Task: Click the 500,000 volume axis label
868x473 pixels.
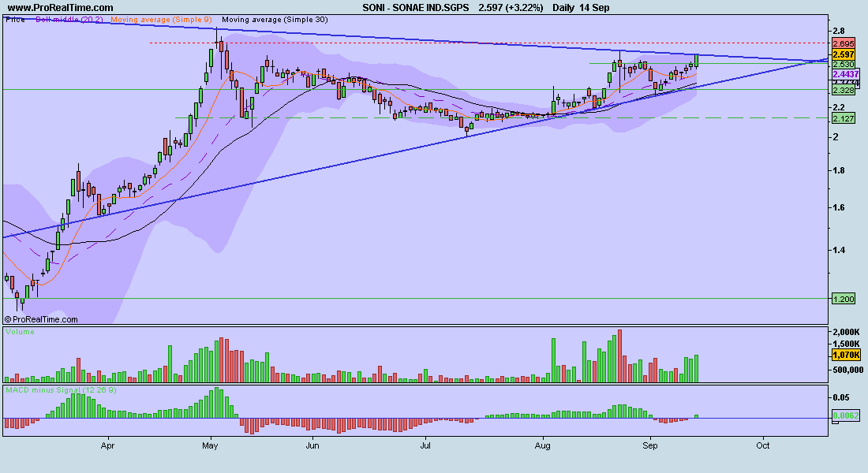Action: [x=848, y=370]
